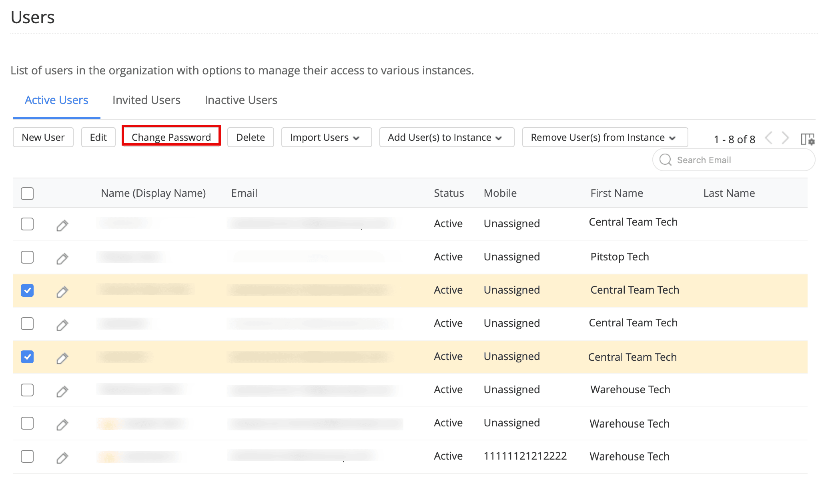This screenshot has width=826, height=504.
Task: Toggle the select-all checkbox in the header
Action: coord(27,194)
